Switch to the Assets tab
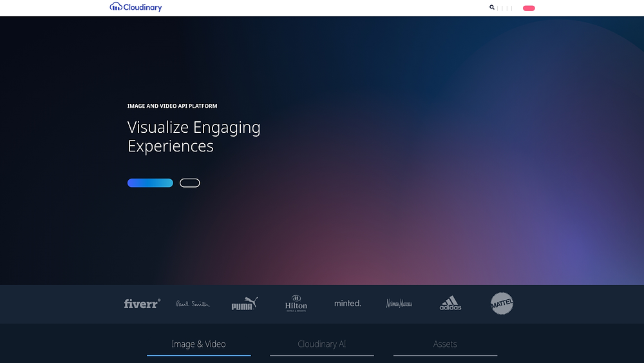Viewport: 644px width, 363px height. [445, 344]
